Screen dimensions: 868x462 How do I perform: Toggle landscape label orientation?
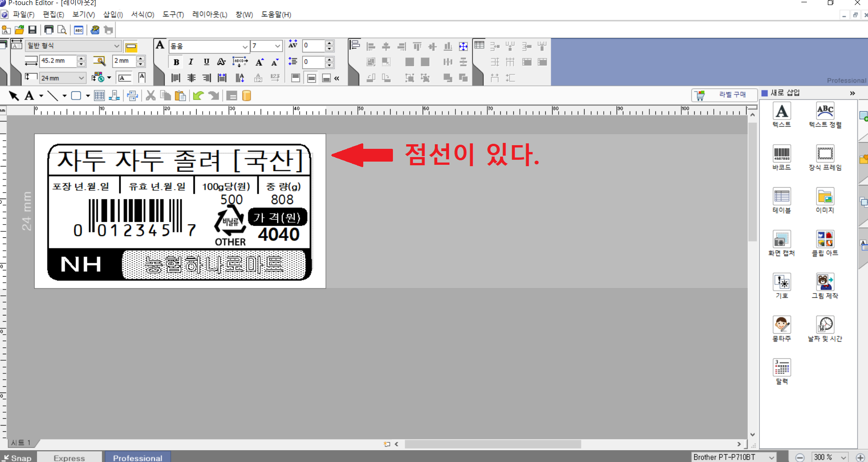(x=125, y=78)
